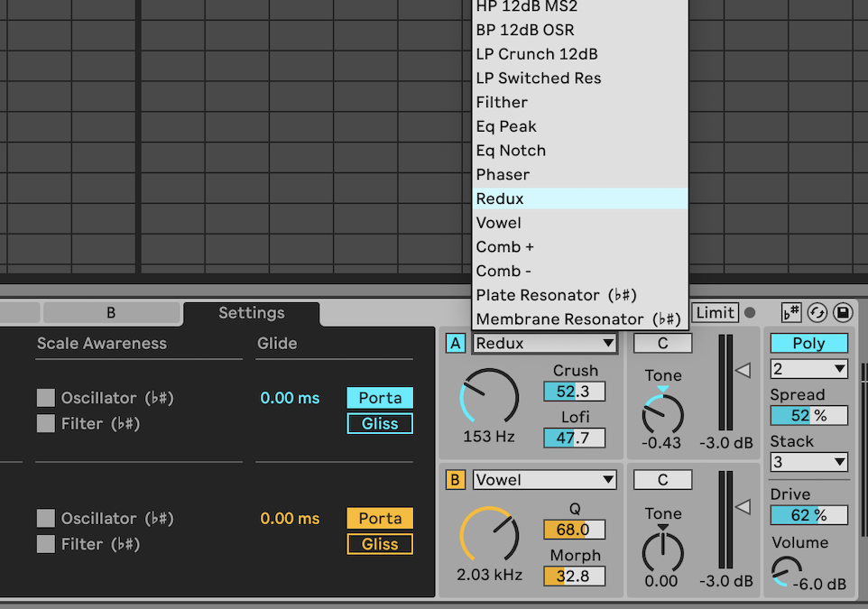Open the voices dropdown showing 2

(808, 368)
